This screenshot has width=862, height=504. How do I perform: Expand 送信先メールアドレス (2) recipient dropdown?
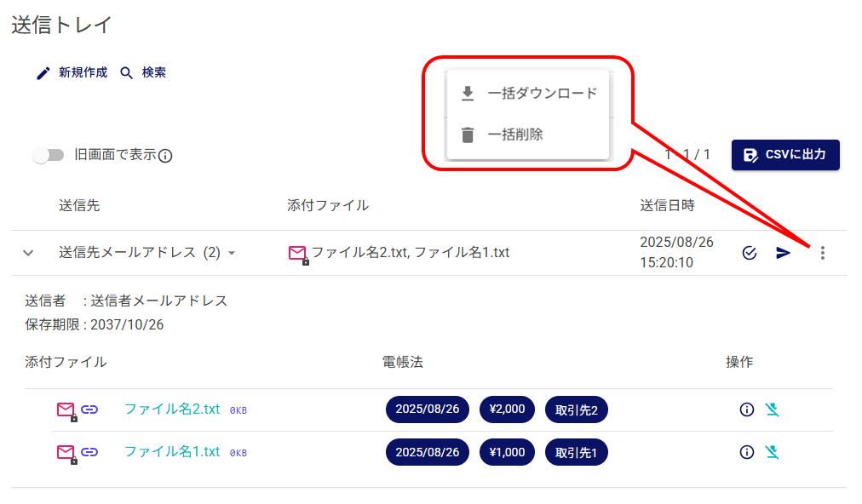(232, 253)
